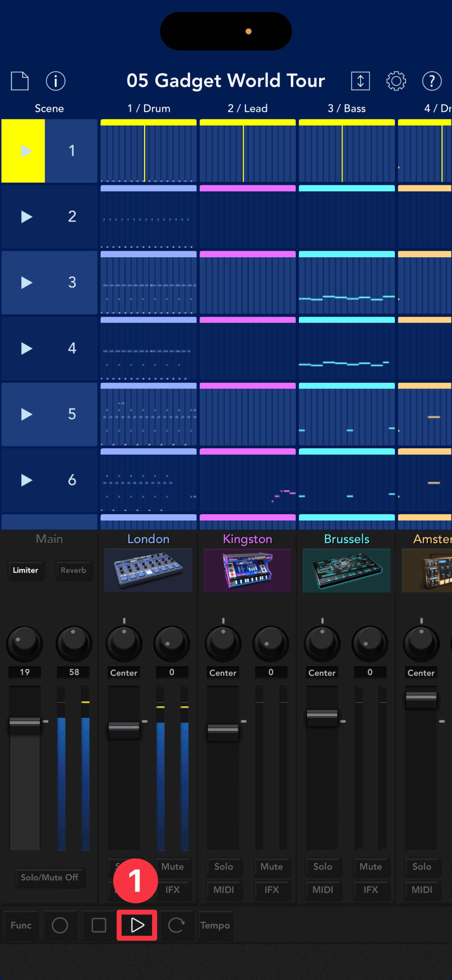The height and width of the screenshot is (980, 452).
Task: Enable the Limiter on Main
Action: 26,570
